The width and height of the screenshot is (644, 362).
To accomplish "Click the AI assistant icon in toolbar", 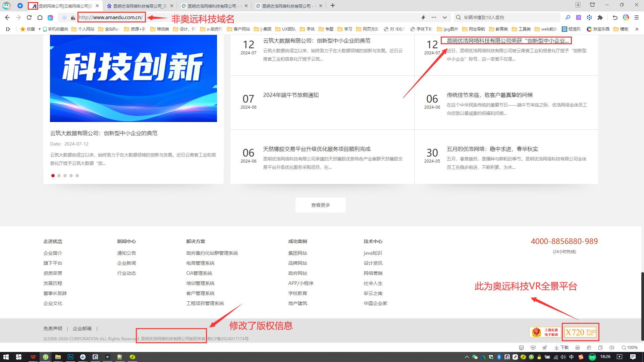I will pyautogui.click(x=50, y=17).
